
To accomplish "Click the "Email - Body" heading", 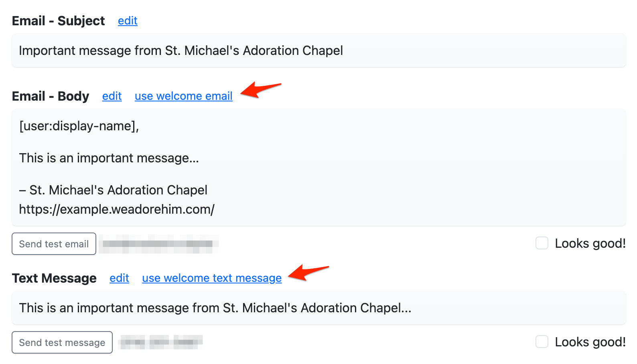I will tap(51, 96).
